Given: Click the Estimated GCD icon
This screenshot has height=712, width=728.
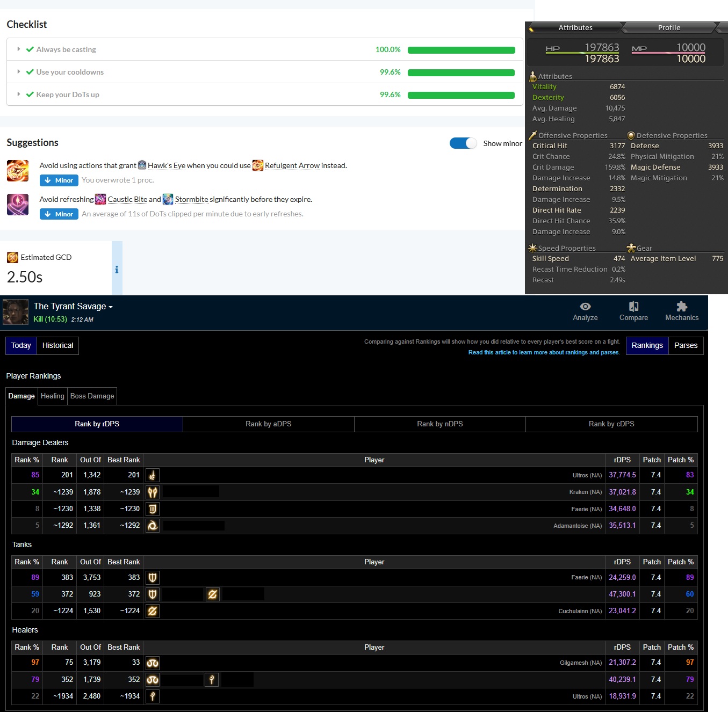Looking at the screenshot, I should click(x=12, y=257).
